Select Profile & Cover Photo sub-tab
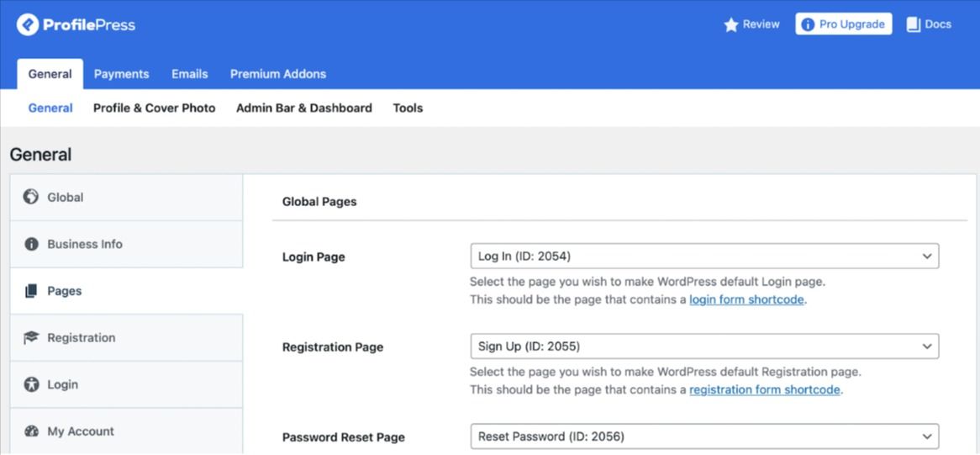 (154, 108)
